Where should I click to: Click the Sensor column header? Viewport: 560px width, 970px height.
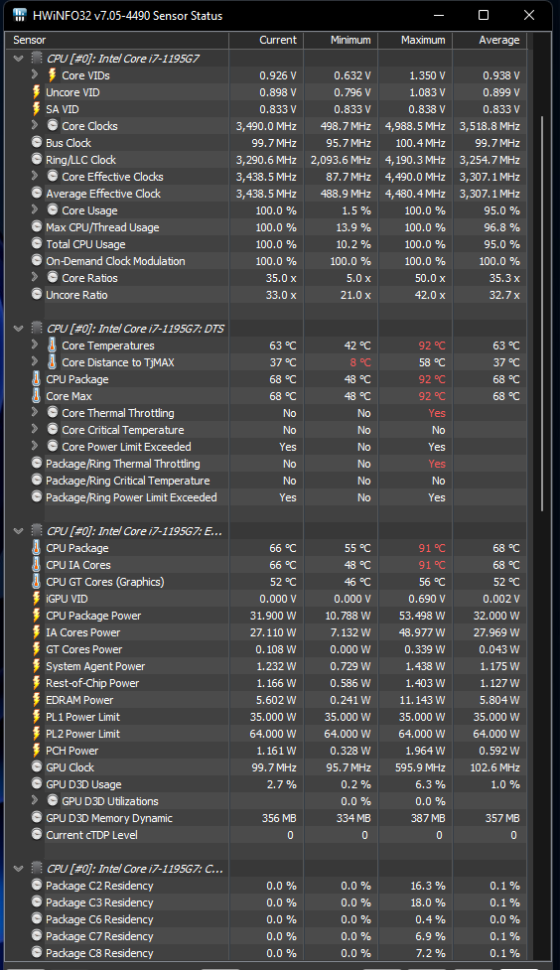[117, 41]
